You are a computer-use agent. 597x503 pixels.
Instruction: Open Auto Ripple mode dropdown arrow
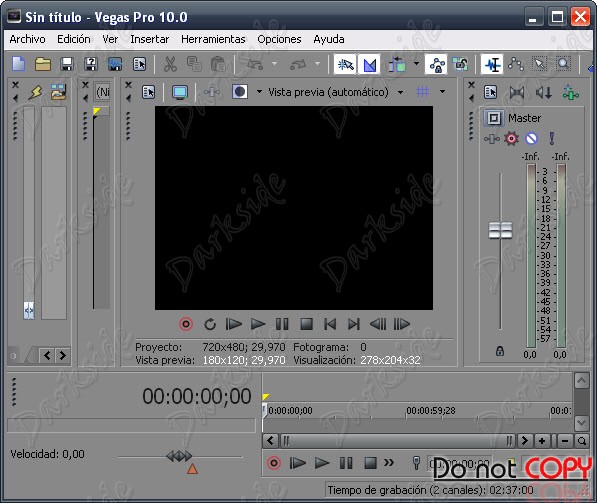tap(416, 63)
